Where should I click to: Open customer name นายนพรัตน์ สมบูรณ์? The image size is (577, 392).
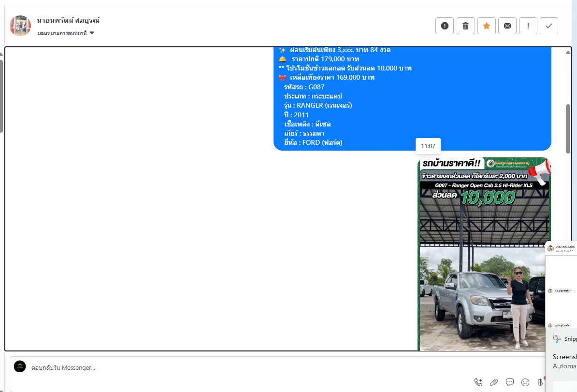tap(68, 20)
